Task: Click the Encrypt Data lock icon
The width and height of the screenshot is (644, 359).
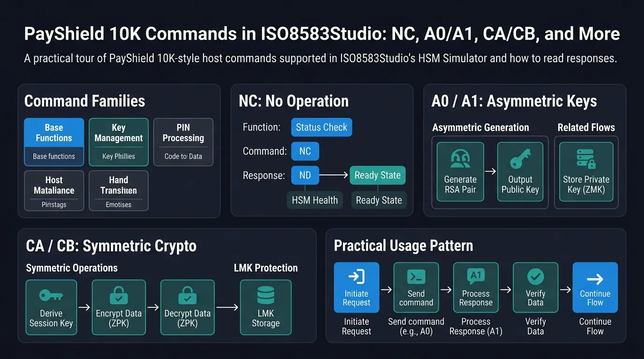Action: click(x=118, y=295)
